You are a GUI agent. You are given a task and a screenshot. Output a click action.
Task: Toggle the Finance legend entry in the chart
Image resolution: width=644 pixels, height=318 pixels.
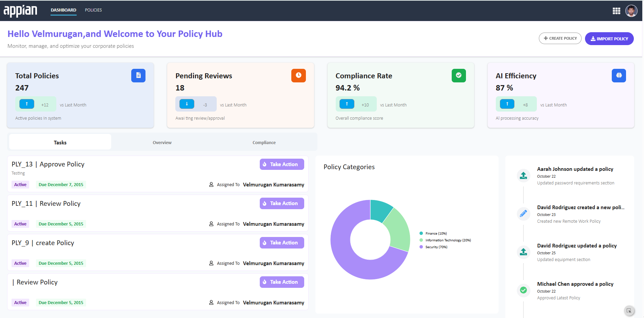pyautogui.click(x=436, y=233)
